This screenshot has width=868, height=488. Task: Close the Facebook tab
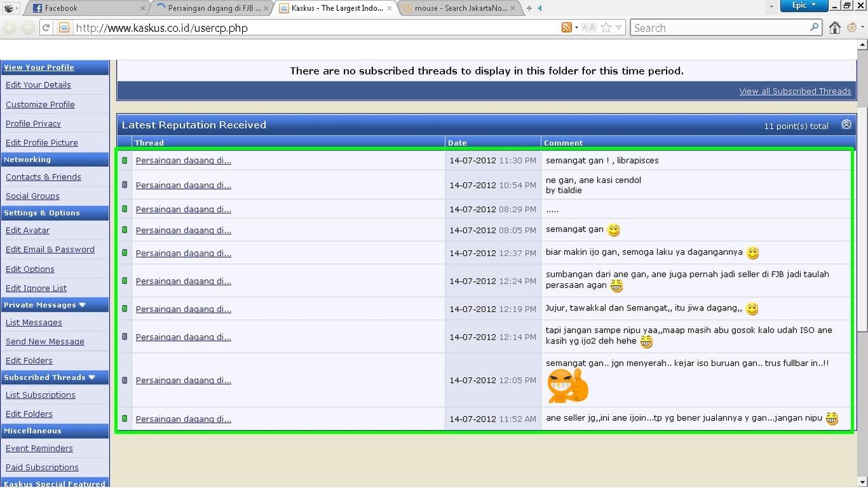pyautogui.click(x=143, y=8)
